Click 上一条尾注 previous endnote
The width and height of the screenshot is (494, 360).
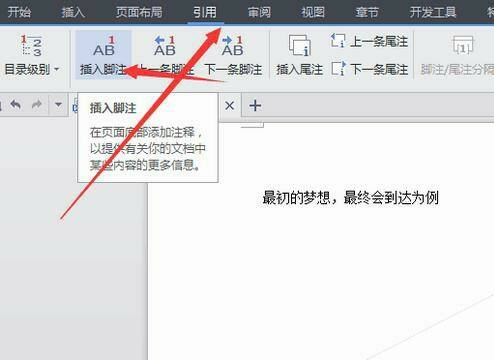pos(369,41)
